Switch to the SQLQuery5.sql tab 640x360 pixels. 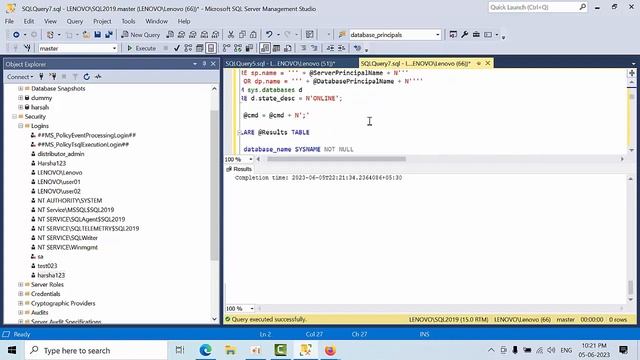[280, 64]
